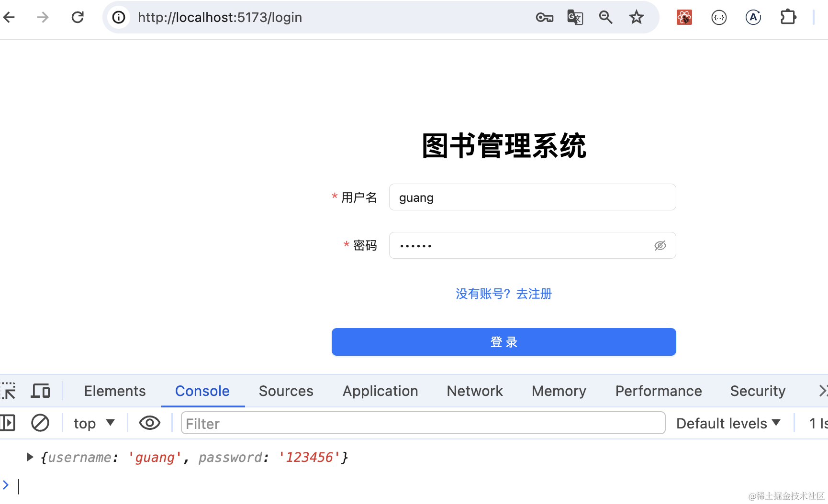Click the blue 登录 login button

504,342
